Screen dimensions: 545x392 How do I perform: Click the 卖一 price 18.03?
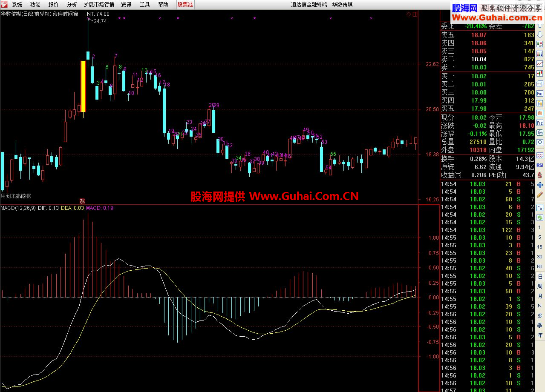coord(478,67)
